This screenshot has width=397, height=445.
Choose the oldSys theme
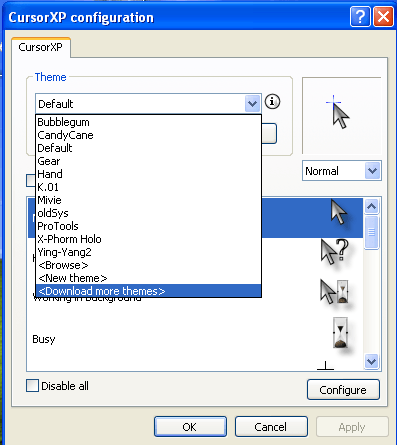click(148, 213)
